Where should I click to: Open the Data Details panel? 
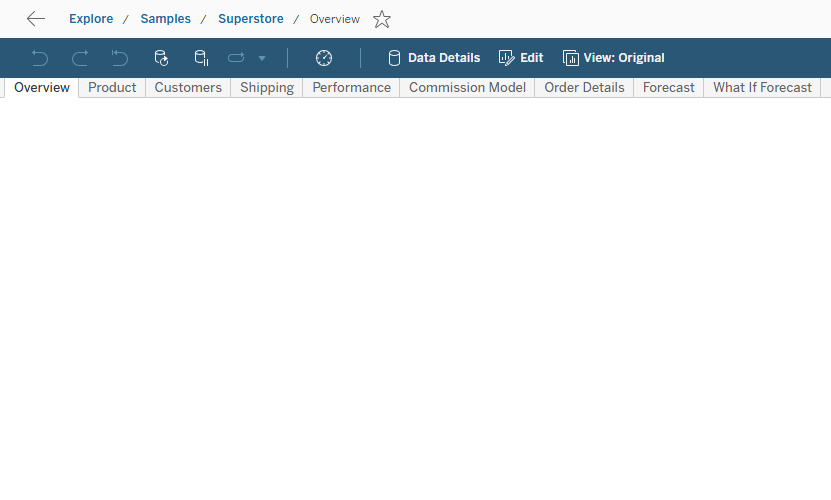434,58
